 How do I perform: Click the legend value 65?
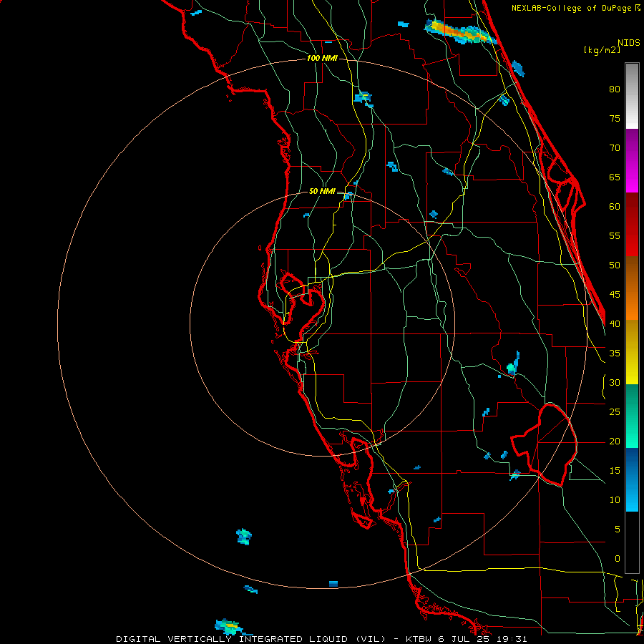[615, 177]
